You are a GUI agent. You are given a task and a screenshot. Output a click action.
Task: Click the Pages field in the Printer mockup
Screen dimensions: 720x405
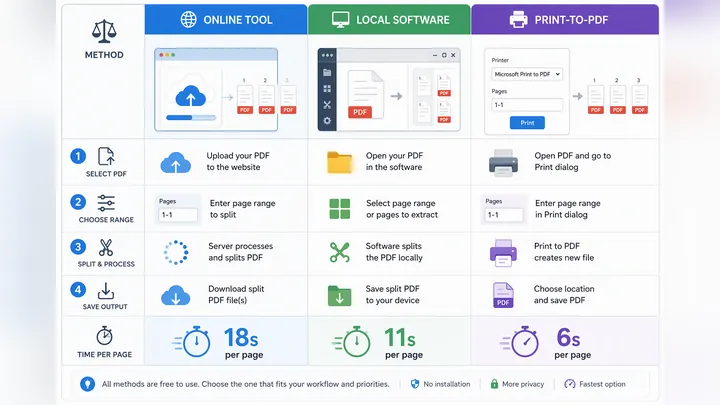click(527, 105)
